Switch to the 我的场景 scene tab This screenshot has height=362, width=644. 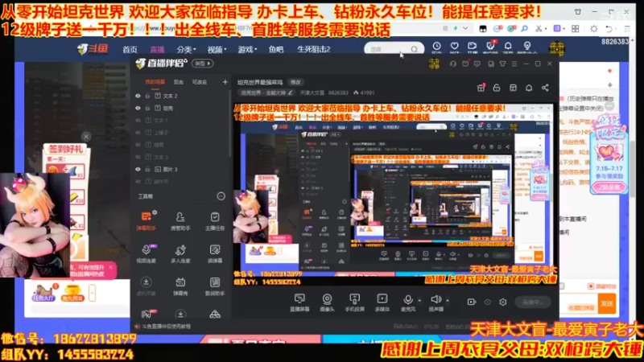(x=155, y=82)
